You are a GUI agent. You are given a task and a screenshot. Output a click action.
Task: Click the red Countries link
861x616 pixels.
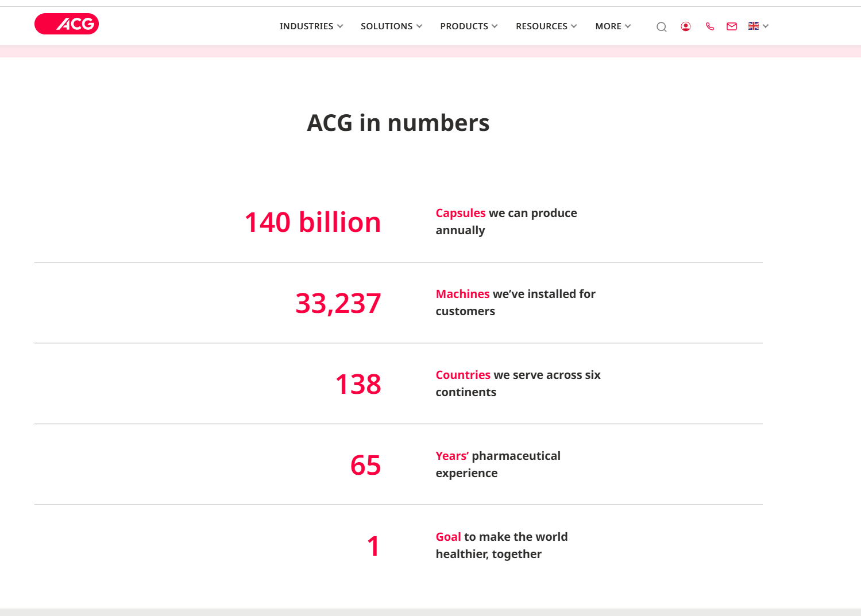[x=463, y=375]
